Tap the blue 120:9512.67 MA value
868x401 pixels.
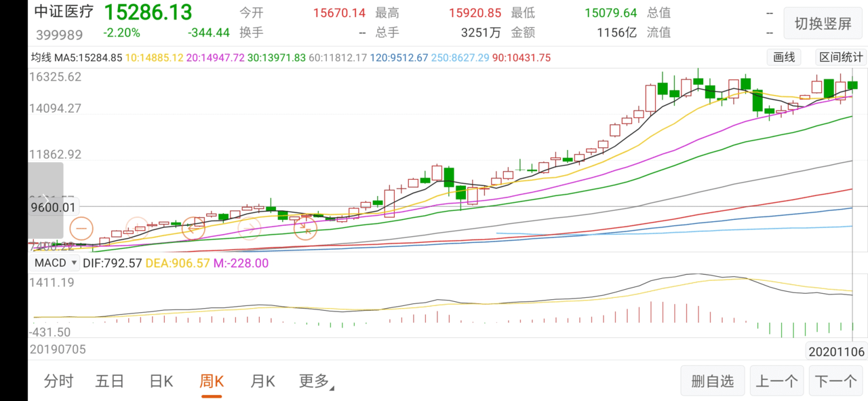(399, 58)
